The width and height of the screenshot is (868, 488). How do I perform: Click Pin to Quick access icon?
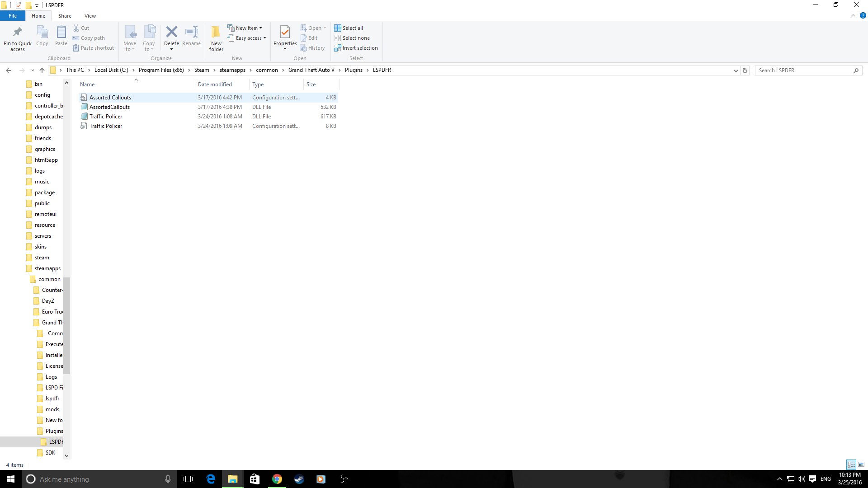18,33
